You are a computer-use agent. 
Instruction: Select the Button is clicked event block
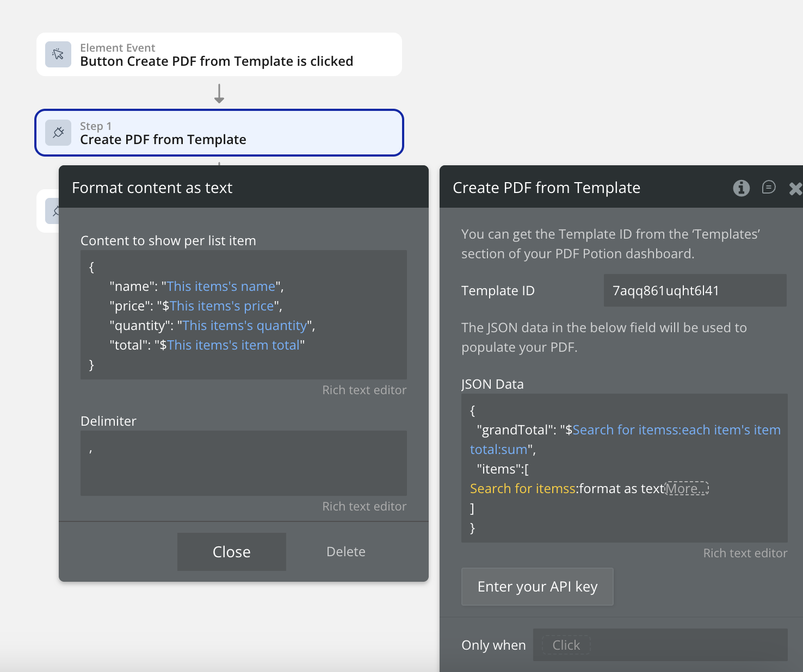[219, 54]
